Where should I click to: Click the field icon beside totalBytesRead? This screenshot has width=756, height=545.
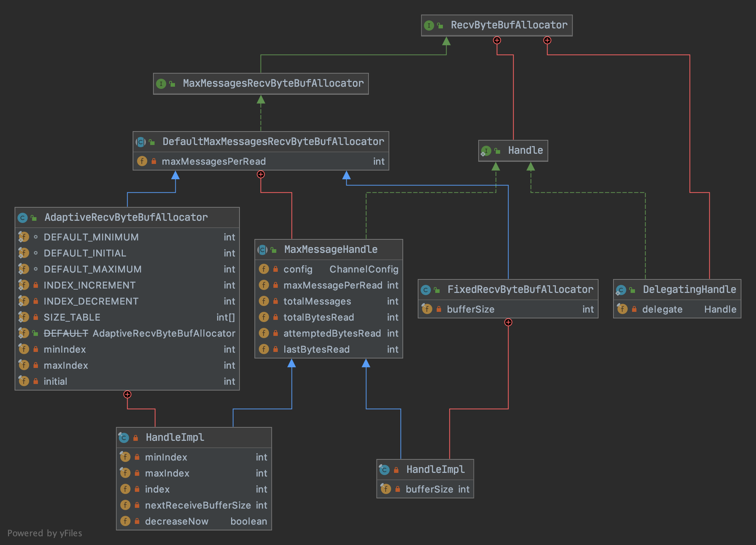tap(264, 317)
